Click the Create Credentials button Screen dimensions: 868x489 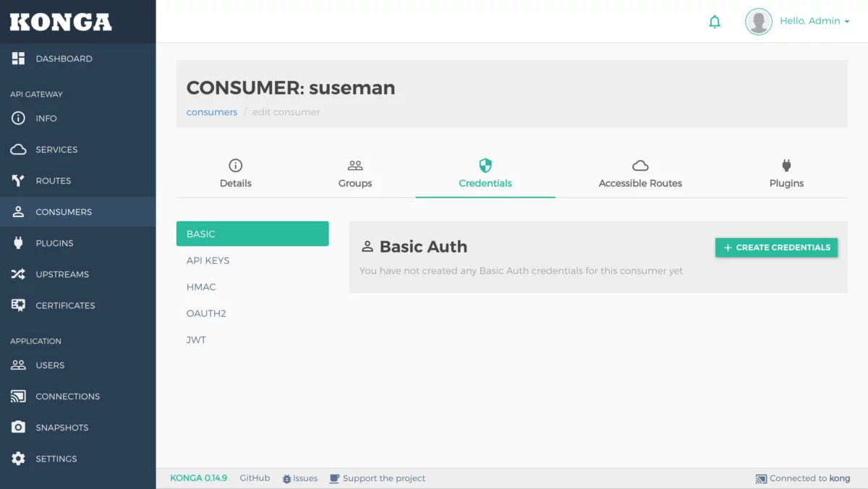pos(776,247)
